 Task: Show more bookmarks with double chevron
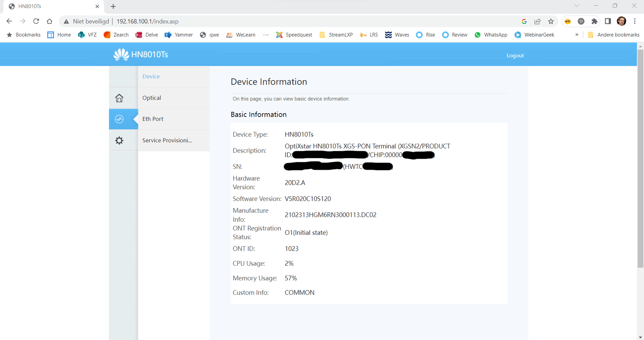click(577, 35)
